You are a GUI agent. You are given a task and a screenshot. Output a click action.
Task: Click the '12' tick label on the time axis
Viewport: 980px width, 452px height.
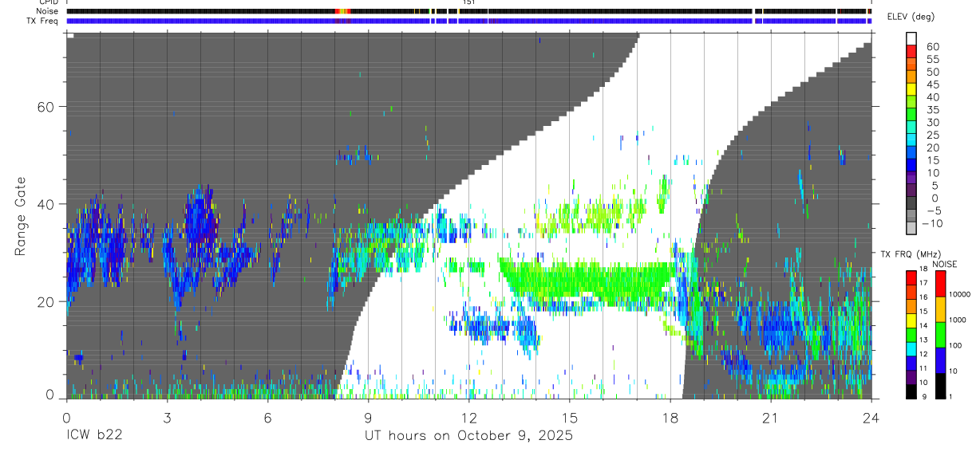pyautogui.click(x=468, y=417)
